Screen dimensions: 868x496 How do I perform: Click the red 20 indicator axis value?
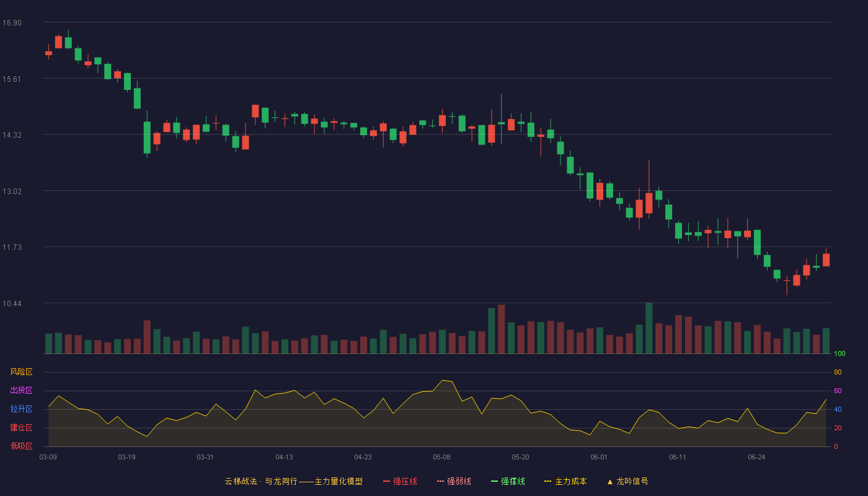pos(838,428)
